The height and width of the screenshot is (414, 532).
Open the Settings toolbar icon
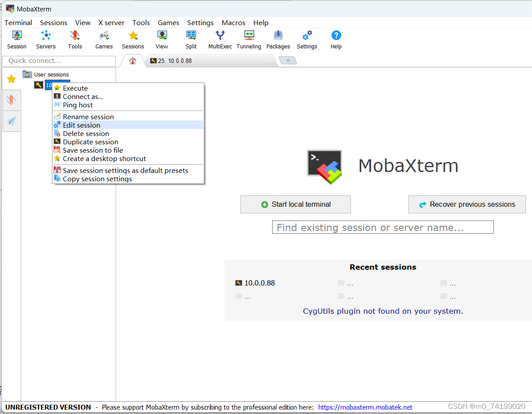click(x=307, y=40)
